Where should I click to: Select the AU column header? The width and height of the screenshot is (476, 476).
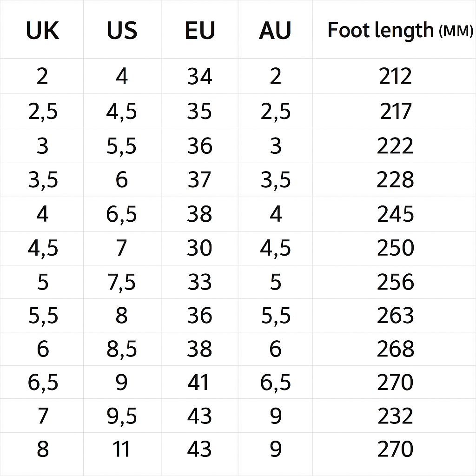[x=275, y=31]
